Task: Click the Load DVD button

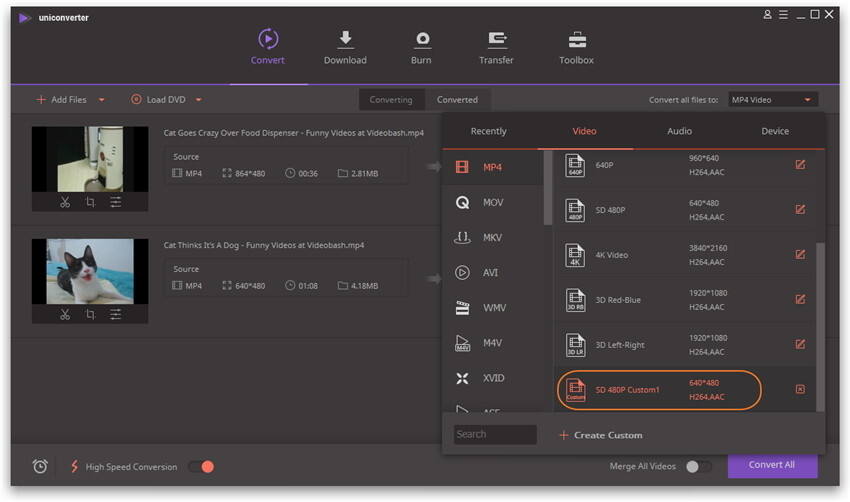Action: tap(158, 100)
